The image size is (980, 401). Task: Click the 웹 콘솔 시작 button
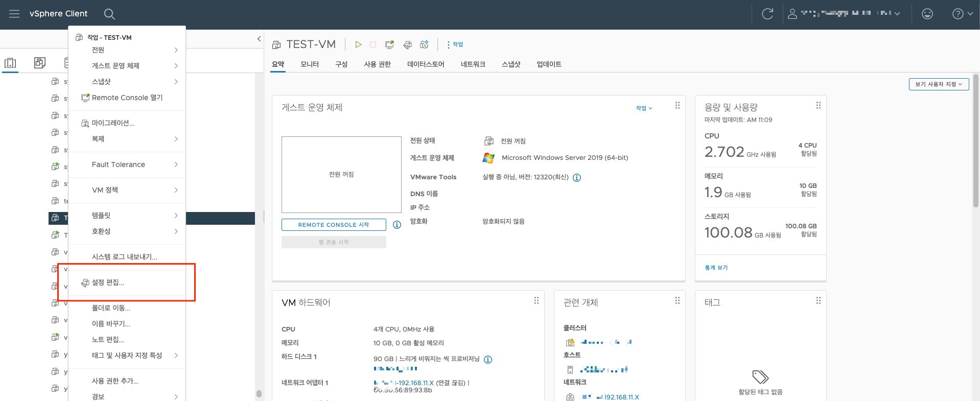click(334, 242)
